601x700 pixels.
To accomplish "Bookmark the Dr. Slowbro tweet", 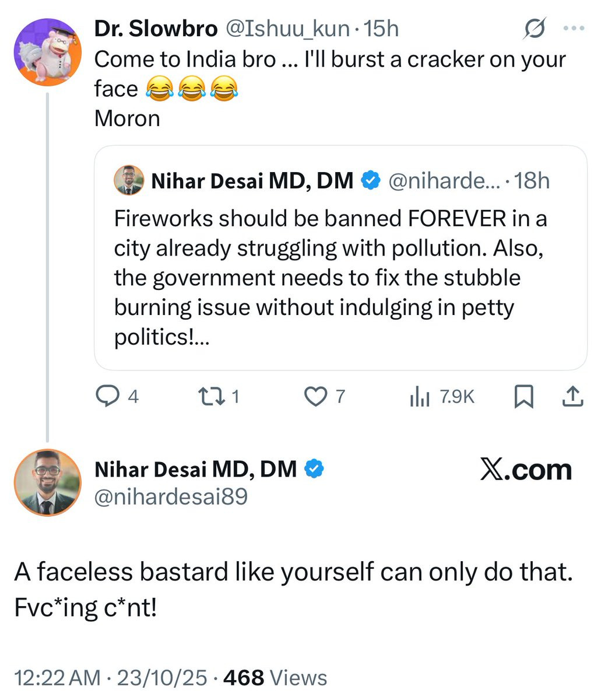I will pos(523,397).
